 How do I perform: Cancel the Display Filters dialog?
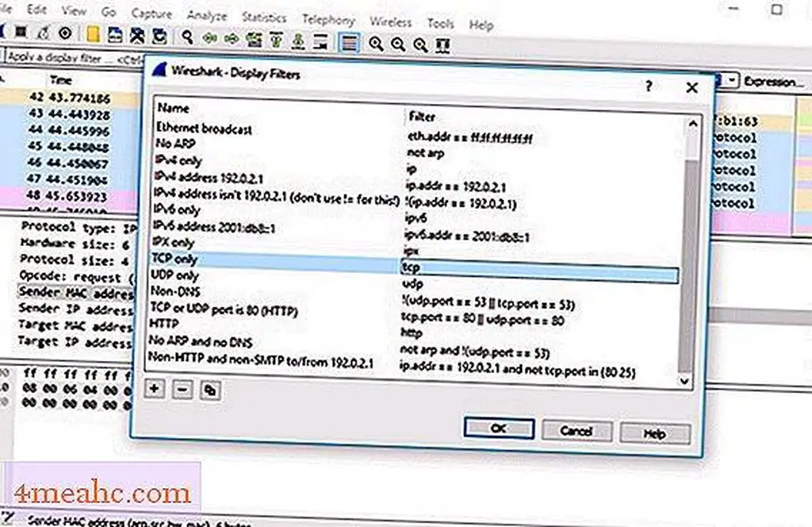click(x=576, y=431)
